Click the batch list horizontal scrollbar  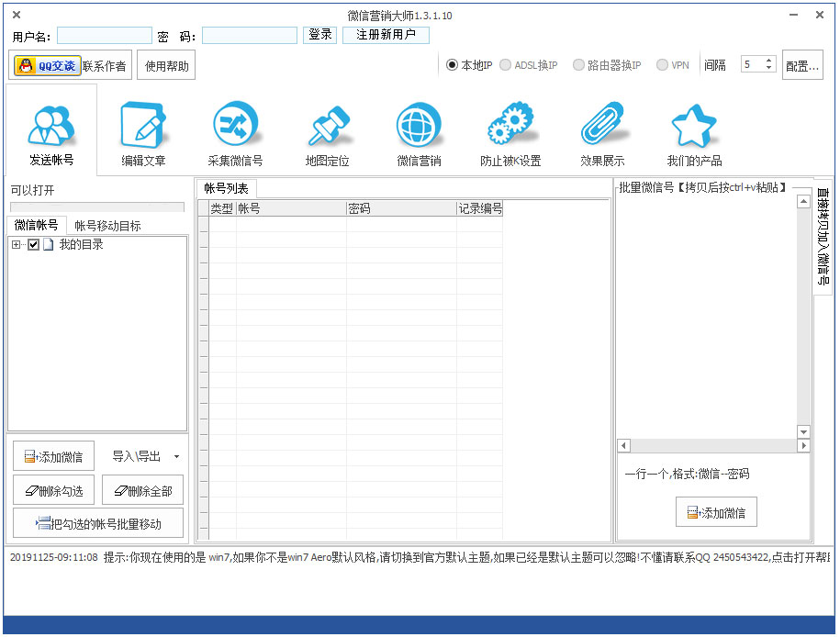(712, 446)
